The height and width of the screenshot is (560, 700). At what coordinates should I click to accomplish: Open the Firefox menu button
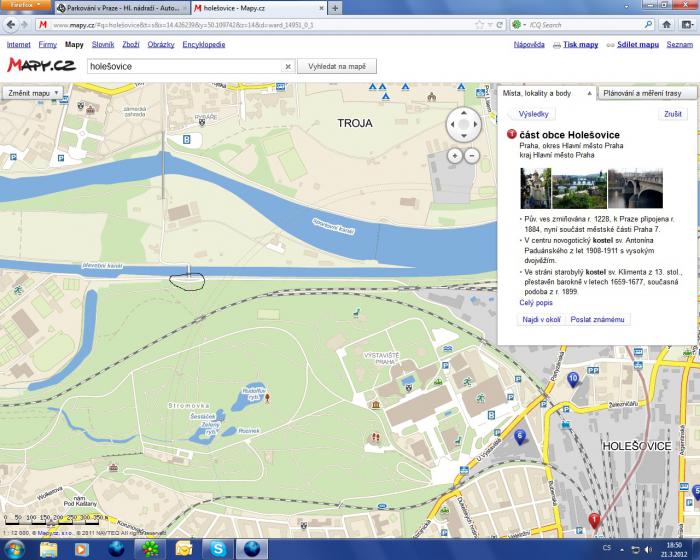(20, 6)
